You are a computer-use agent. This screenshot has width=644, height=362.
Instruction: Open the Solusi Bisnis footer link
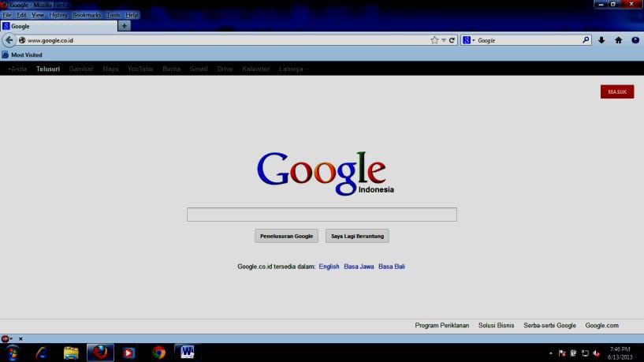(x=496, y=326)
